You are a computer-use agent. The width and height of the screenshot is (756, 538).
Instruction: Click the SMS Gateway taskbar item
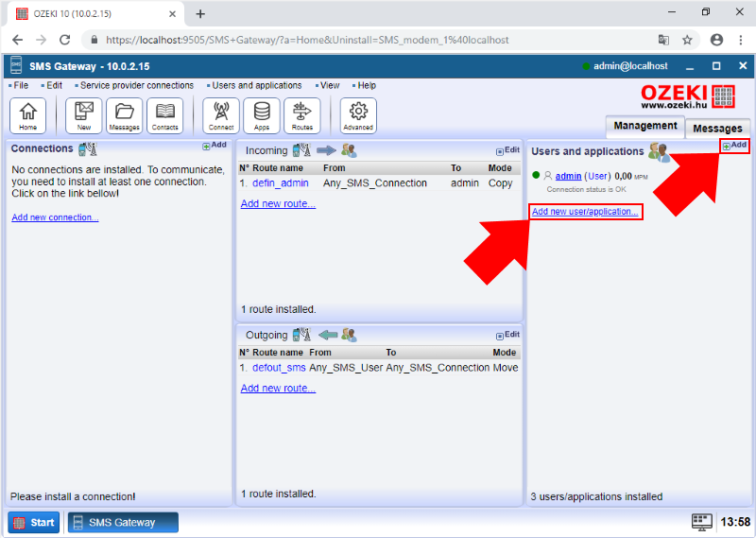coord(123,523)
